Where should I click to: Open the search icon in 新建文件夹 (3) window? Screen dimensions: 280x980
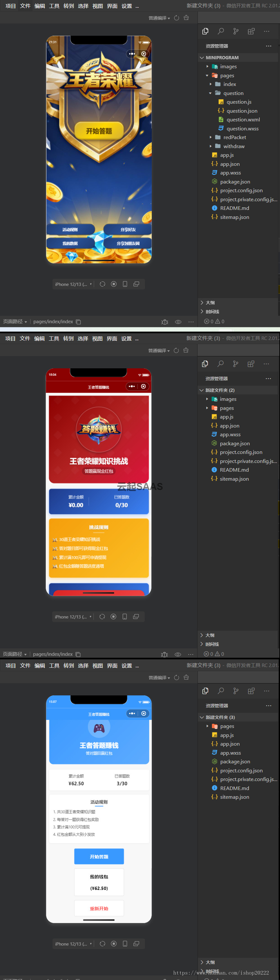(x=221, y=691)
